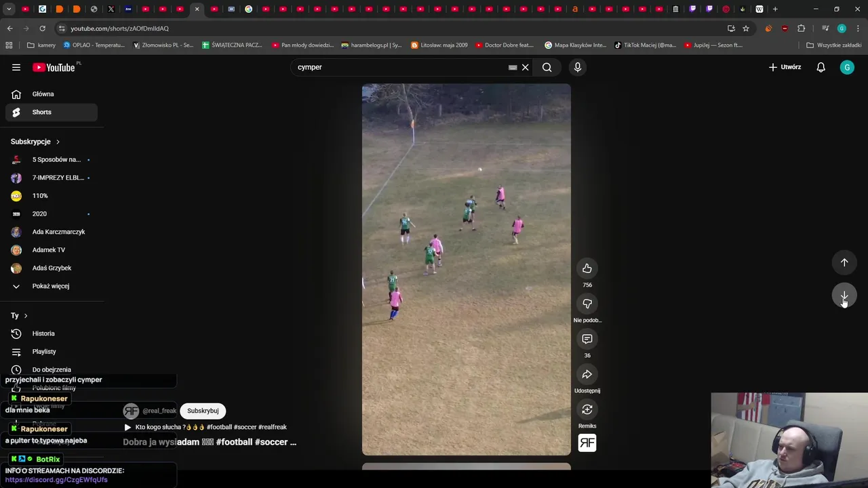This screenshot has height=488, width=868.
Task: Open the on-screen keyboard icon in search
Action: pyautogui.click(x=513, y=67)
